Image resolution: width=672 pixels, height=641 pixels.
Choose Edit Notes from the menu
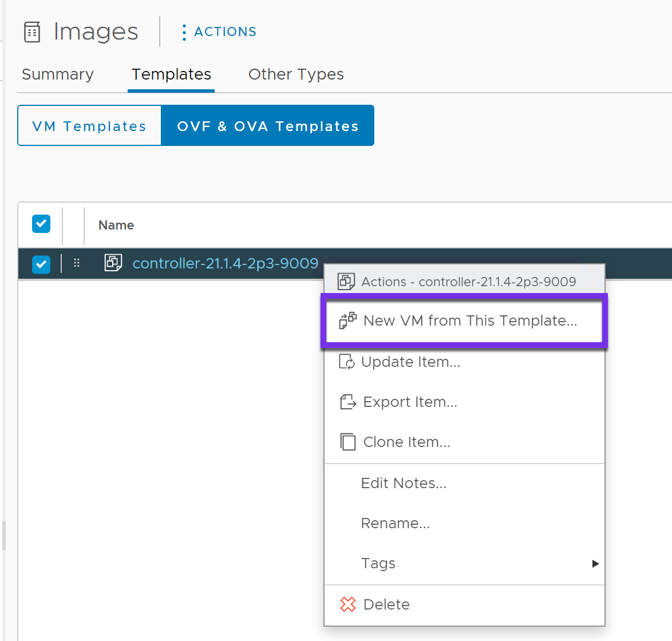(403, 483)
